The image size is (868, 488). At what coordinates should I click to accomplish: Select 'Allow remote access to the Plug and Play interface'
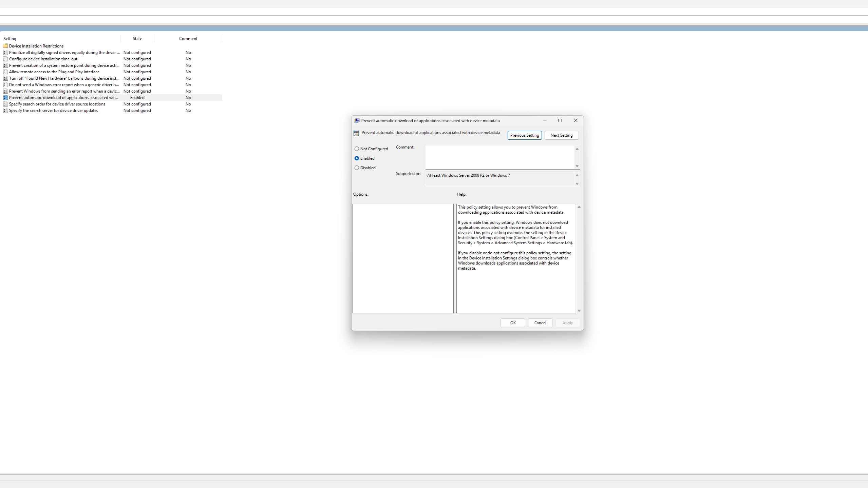point(112,72)
